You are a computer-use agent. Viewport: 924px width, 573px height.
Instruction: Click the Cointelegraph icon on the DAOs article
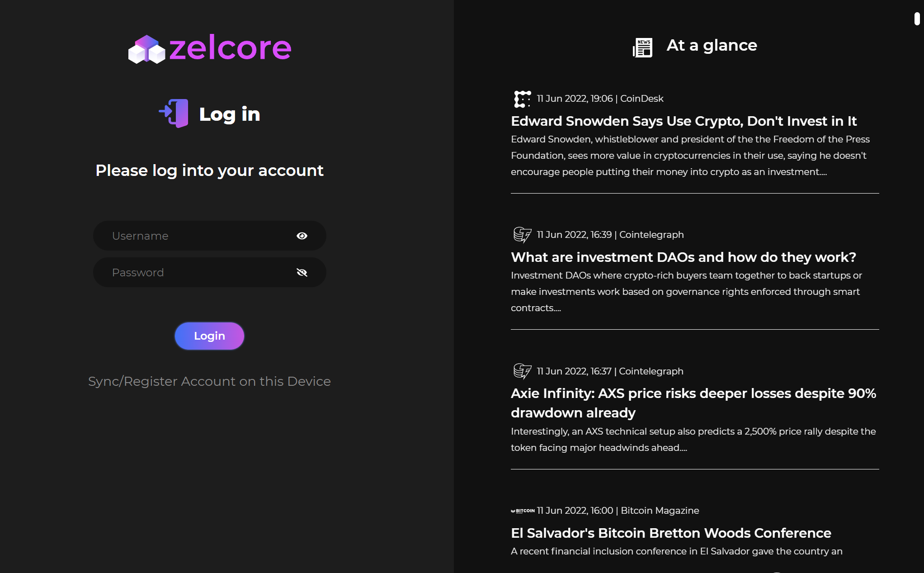tap(522, 235)
